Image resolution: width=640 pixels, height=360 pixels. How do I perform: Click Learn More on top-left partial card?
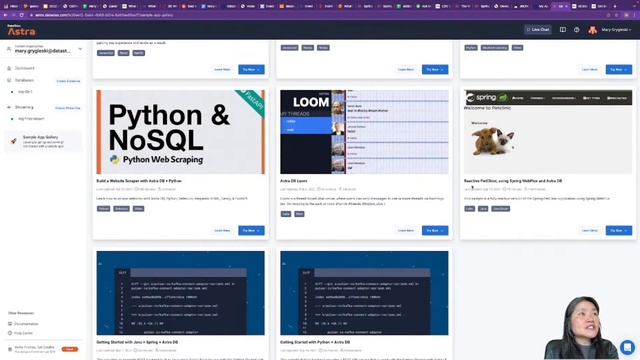222,69
